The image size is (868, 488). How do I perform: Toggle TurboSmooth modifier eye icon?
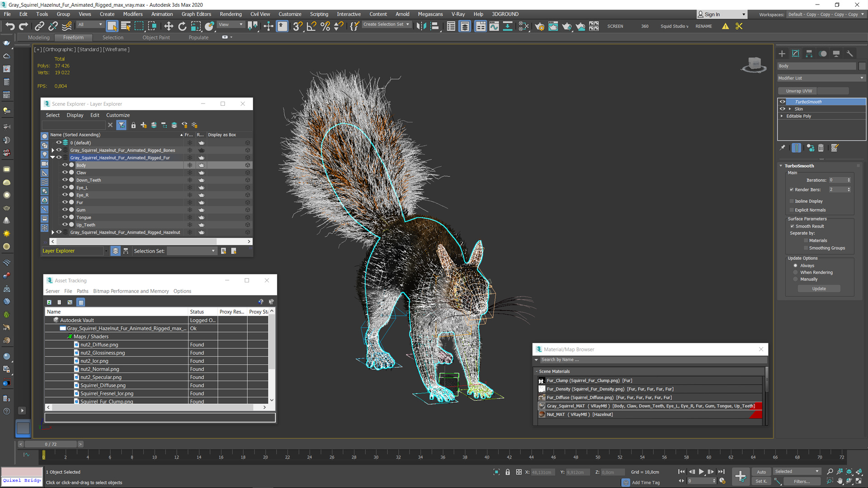point(783,102)
